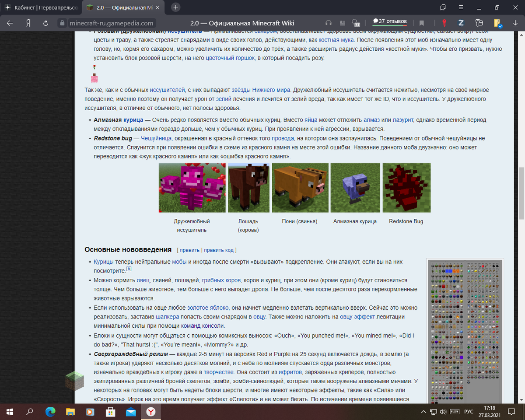Follow the 'лазурит' link
The image size is (525, 420).
click(x=402, y=119)
